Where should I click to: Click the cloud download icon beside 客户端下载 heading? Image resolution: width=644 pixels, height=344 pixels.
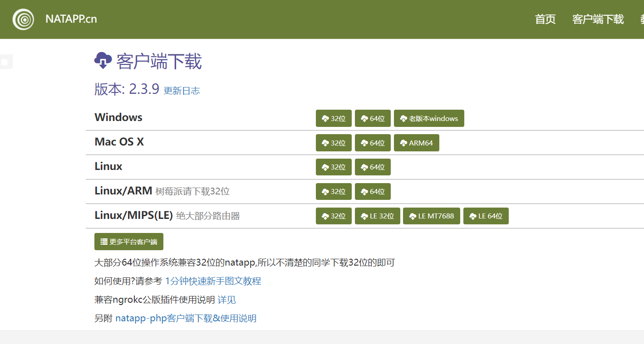pos(103,60)
